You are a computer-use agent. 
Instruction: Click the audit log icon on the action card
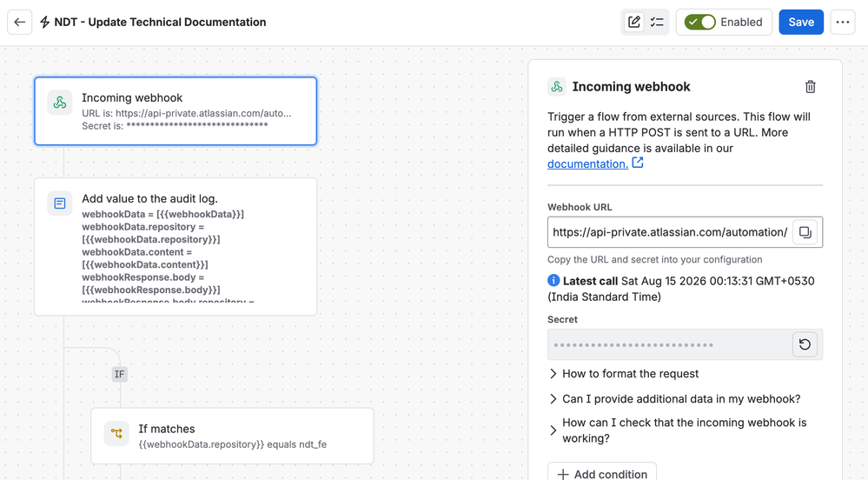(x=60, y=203)
